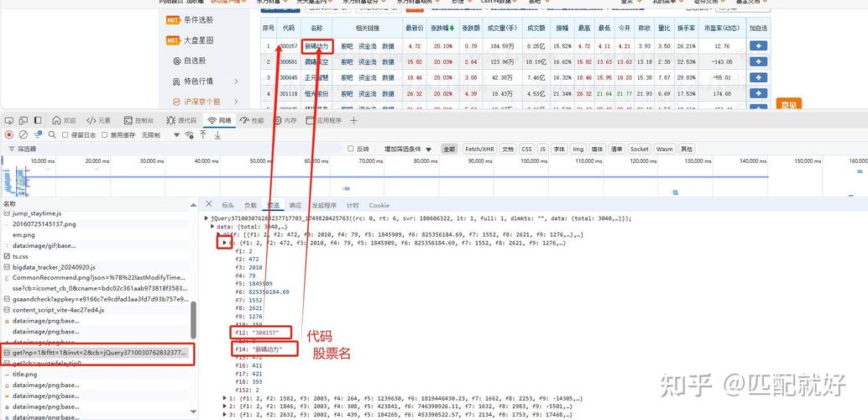Open network conditions wifi-gear icon

(x=190, y=134)
